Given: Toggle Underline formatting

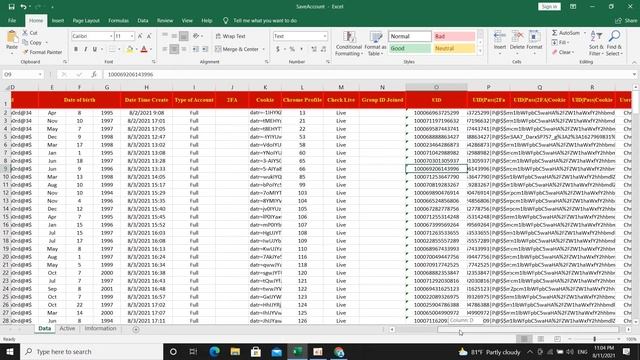Looking at the screenshot, I should point(95,49).
